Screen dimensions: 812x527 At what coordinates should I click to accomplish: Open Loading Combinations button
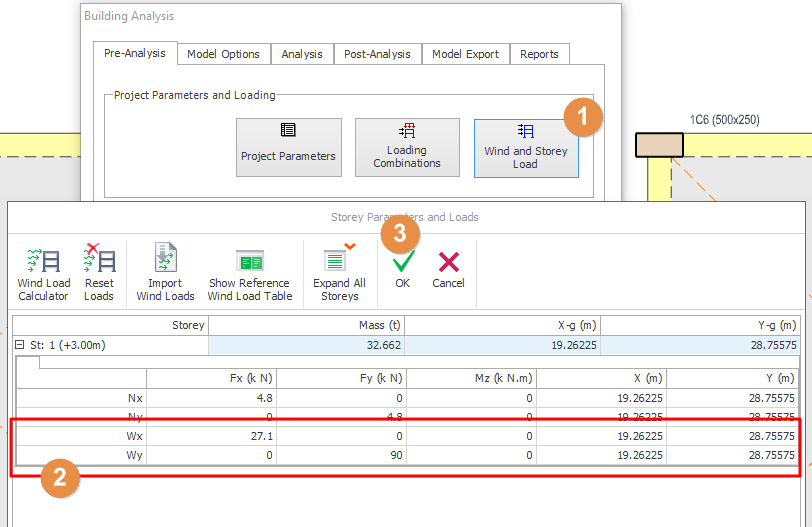(407, 148)
